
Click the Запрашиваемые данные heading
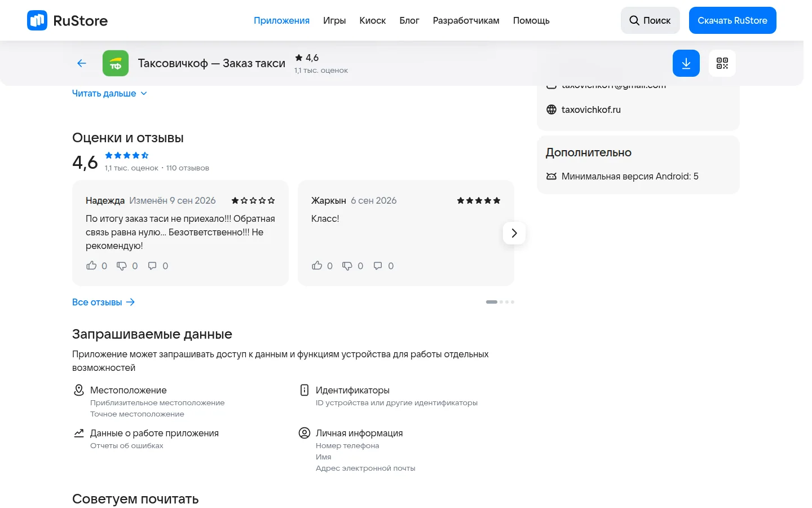152,334
